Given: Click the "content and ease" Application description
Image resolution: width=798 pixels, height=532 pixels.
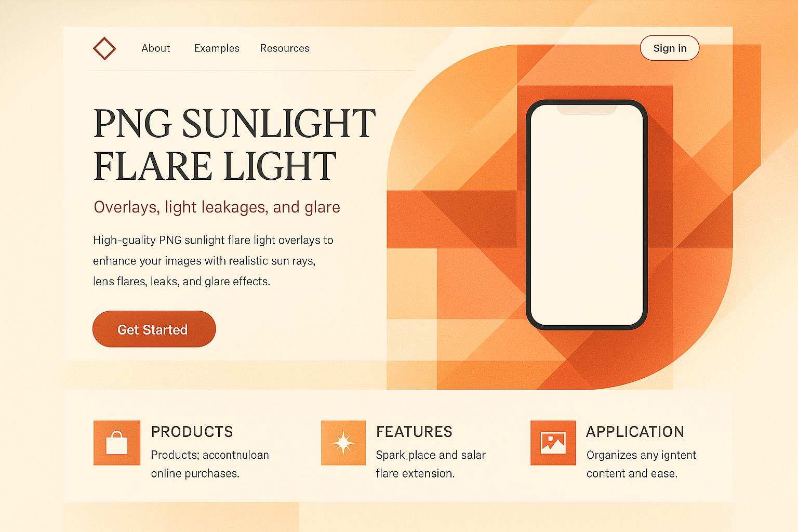Looking at the screenshot, I should [632, 473].
